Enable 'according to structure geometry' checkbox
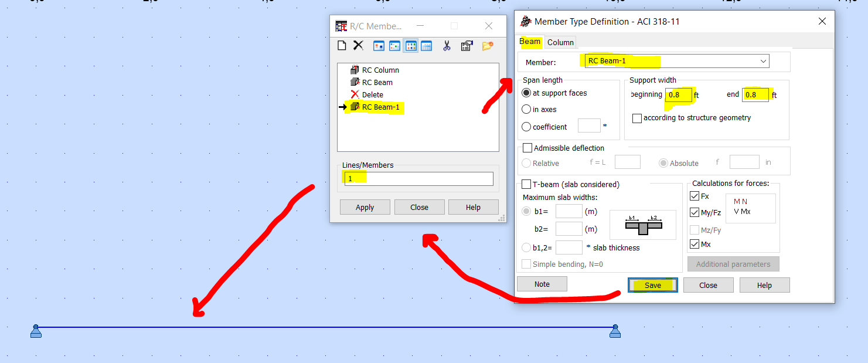Viewport: 868px width, 363px height. [x=637, y=118]
